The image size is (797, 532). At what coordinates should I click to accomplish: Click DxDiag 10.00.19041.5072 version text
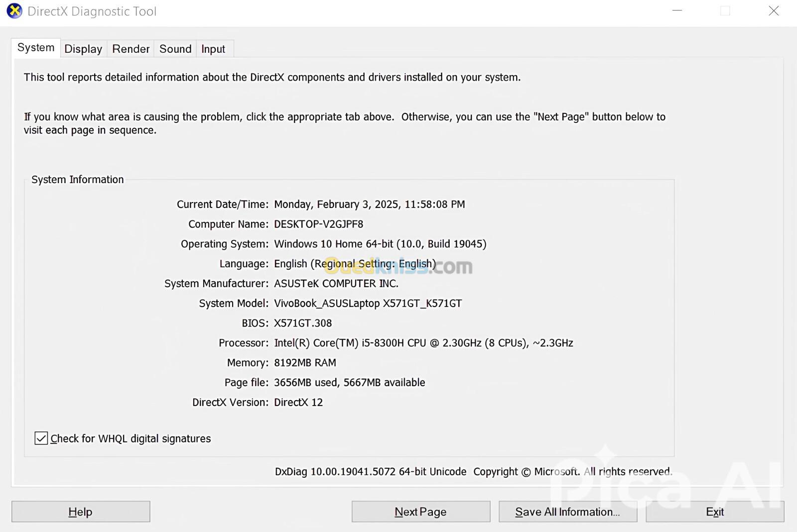click(x=371, y=472)
